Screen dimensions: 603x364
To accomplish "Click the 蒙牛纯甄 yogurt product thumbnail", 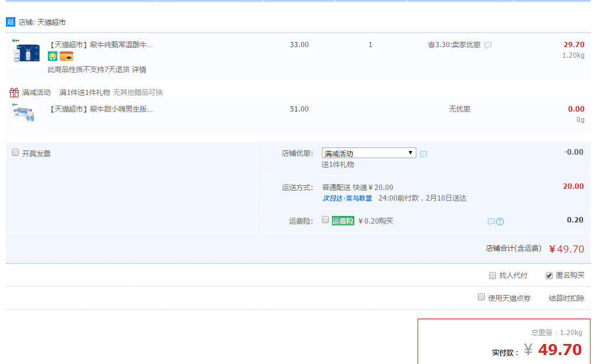I will (27, 54).
